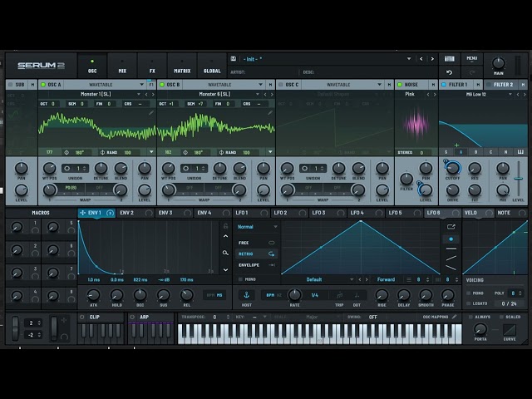Enable OSC C power switch
The height and width of the screenshot is (399, 532).
pyautogui.click(x=281, y=85)
